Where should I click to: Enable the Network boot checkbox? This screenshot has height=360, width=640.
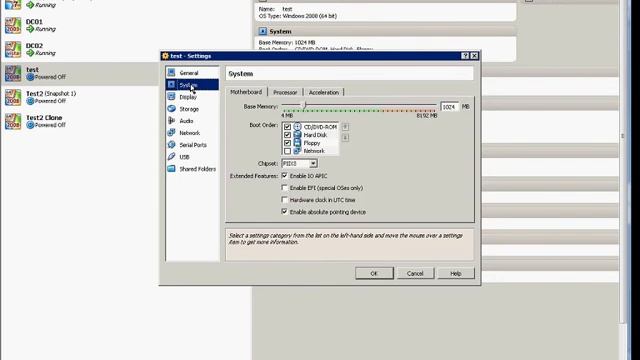tap(287, 151)
